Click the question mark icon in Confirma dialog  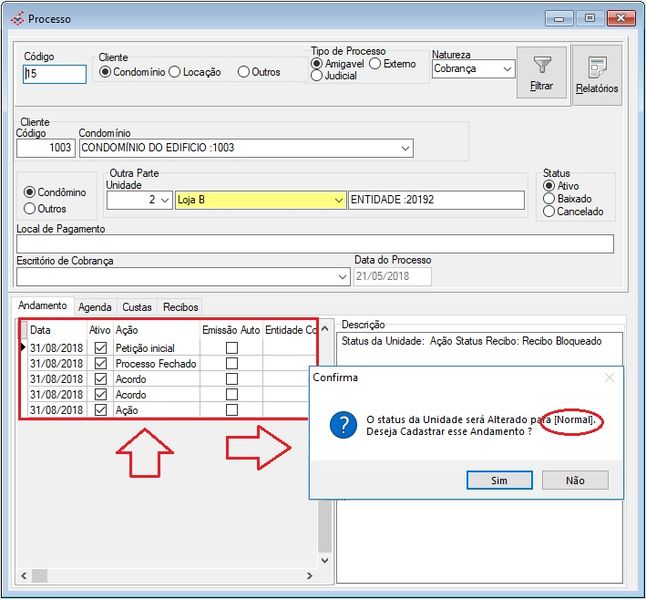pos(343,424)
